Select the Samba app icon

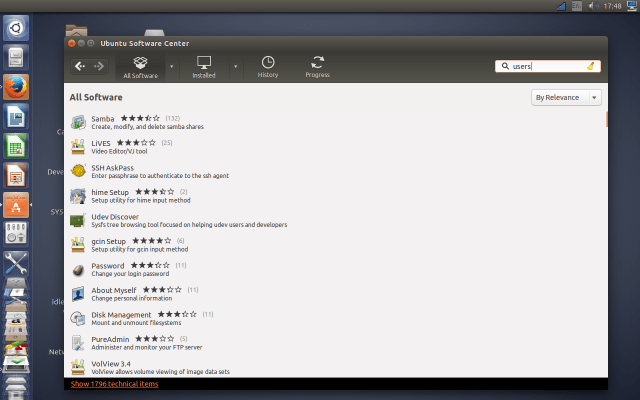click(78, 122)
